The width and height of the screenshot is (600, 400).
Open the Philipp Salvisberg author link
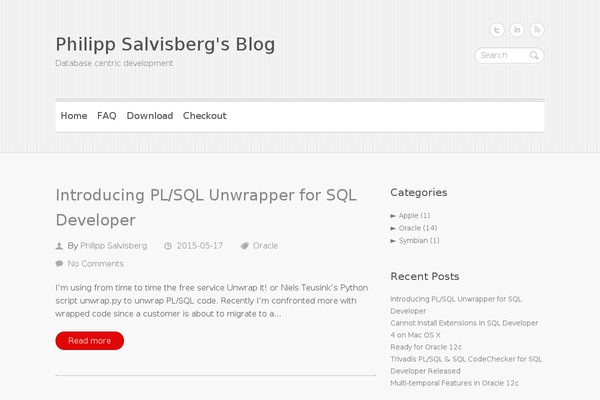pos(114,246)
